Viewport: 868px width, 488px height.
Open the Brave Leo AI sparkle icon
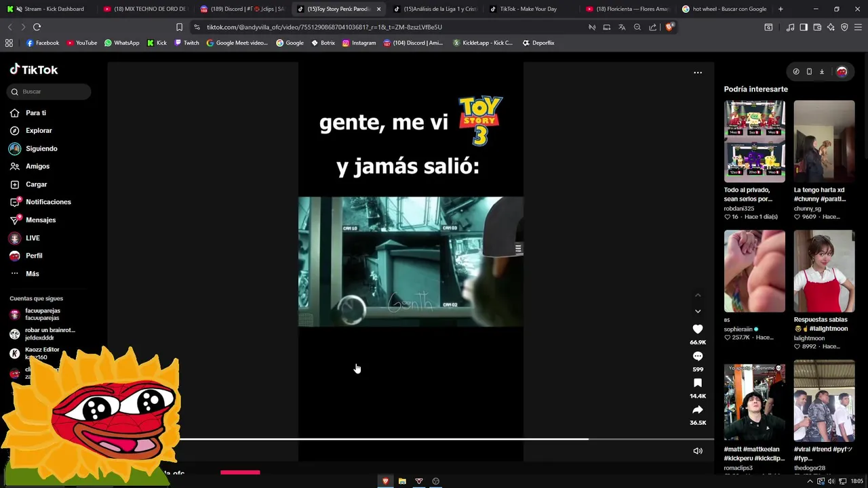tap(831, 27)
